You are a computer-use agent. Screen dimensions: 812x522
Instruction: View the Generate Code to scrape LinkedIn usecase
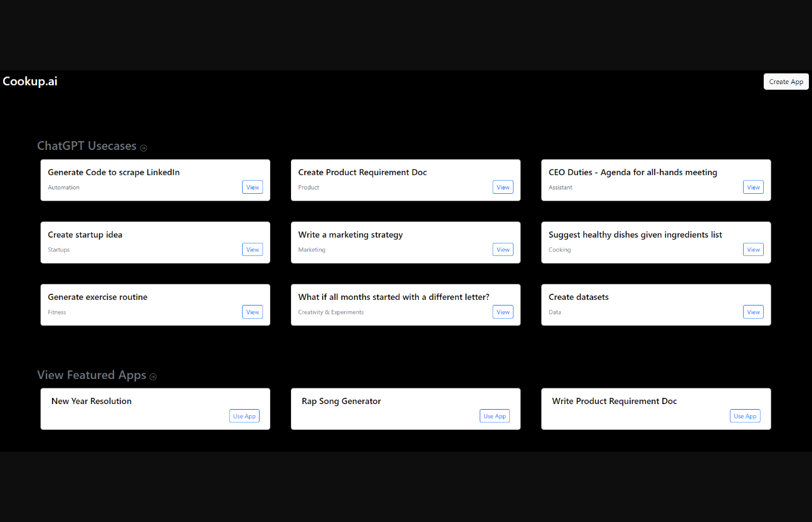(x=252, y=187)
